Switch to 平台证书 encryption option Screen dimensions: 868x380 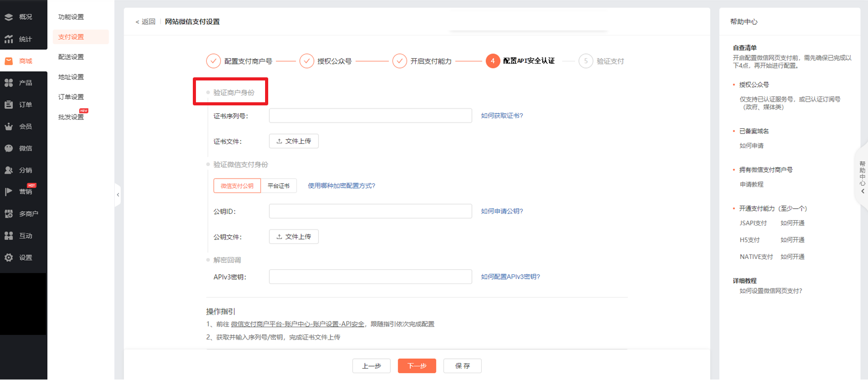tap(279, 186)
